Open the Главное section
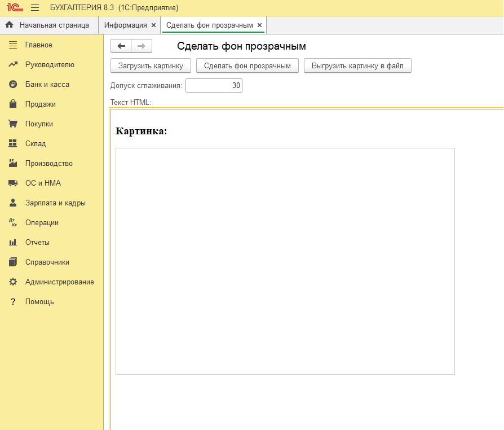This screenshot has height=430, width=504. point(39,45)
